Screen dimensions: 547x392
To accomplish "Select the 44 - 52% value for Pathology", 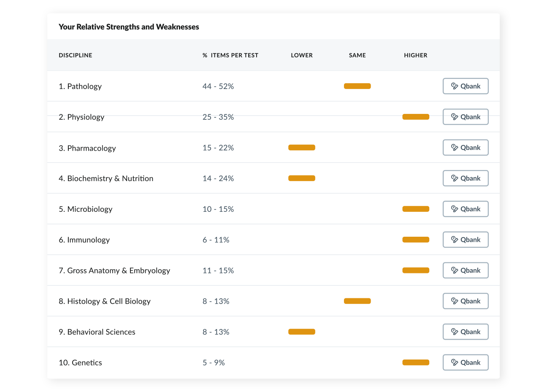I will coord(218,86).
